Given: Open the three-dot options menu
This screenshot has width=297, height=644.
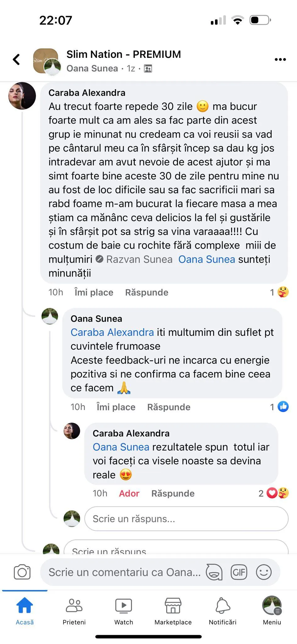Looking at the screenshot, I should click(280, 59).
